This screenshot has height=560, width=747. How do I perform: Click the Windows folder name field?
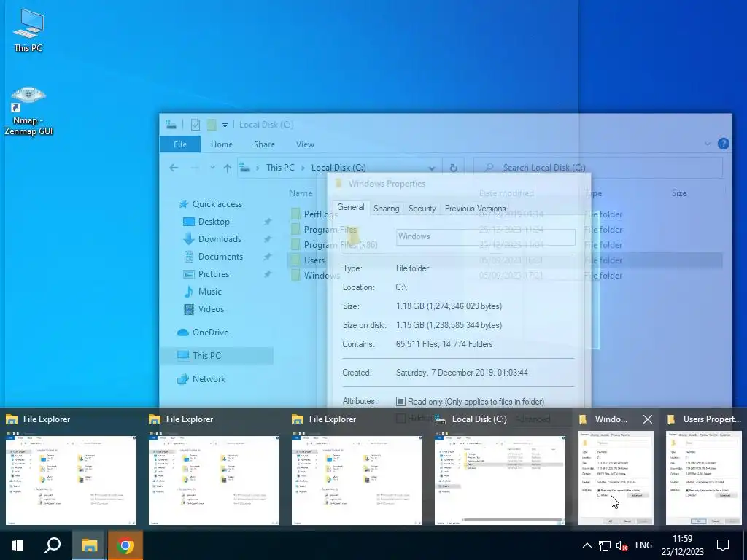[x=485, y=237]
